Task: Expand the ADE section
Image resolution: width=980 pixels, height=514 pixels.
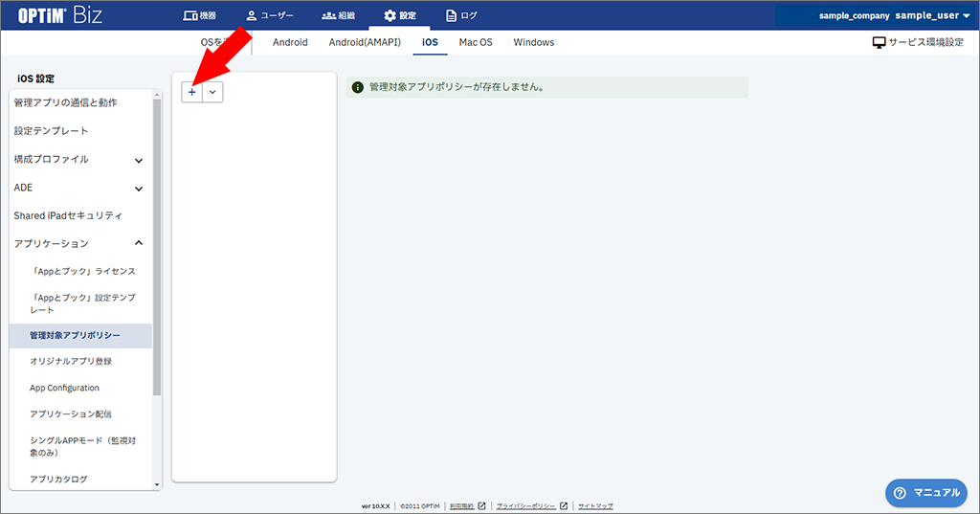Action: (x=80, y=188)
